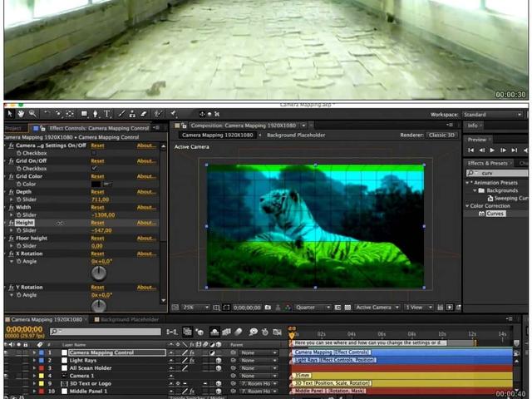Click the Classic 3D renderer button
532x399 pixels.
(441, 135)
